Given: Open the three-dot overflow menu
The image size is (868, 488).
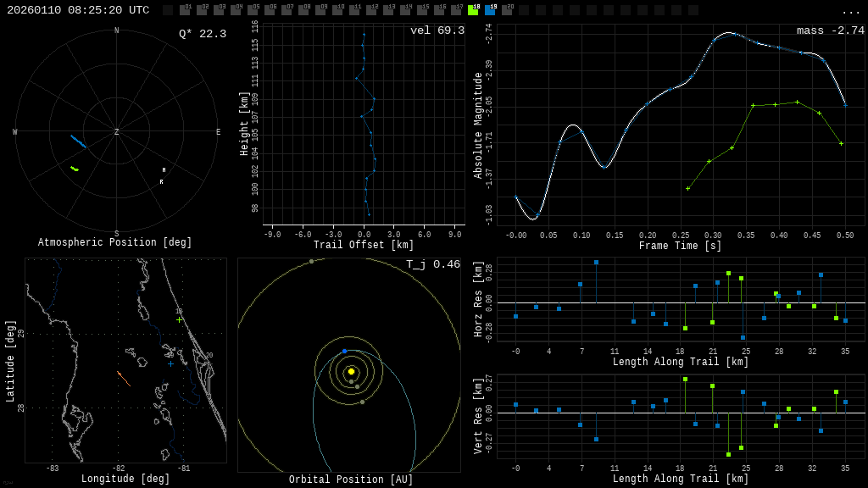Looking at the screenshot, I should (x=850, y=12).
